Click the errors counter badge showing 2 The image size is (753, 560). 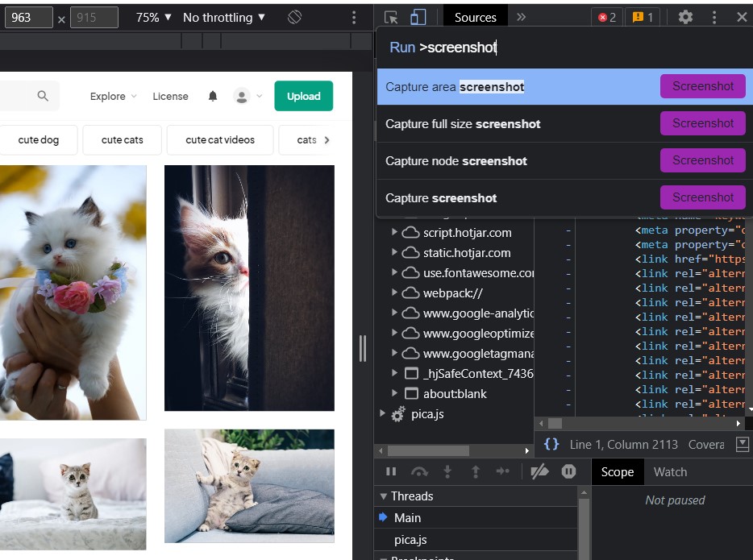pos(606,15)
